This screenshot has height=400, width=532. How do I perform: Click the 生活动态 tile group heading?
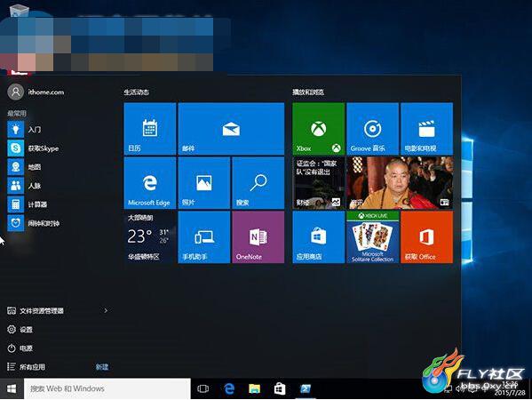click(x=137, y=92)
